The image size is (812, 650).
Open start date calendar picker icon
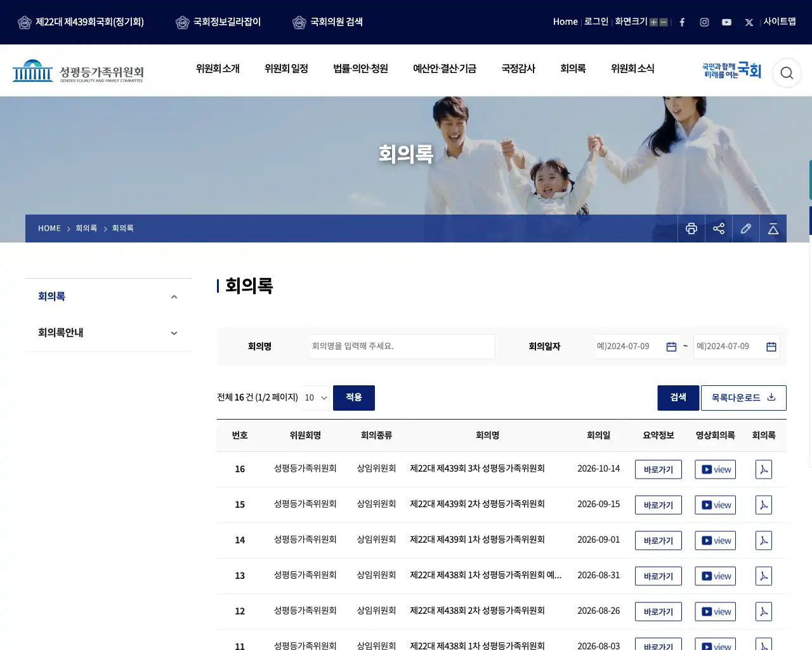671,347
